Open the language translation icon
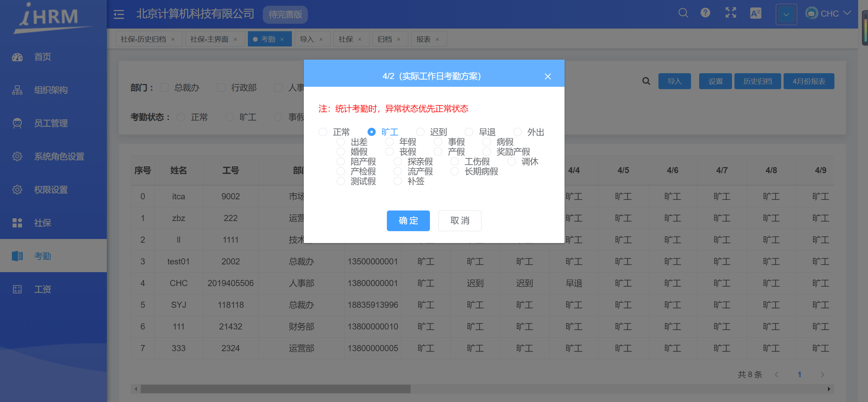The height and width of the screenshot is (402, 868). [x=756, y=13]
